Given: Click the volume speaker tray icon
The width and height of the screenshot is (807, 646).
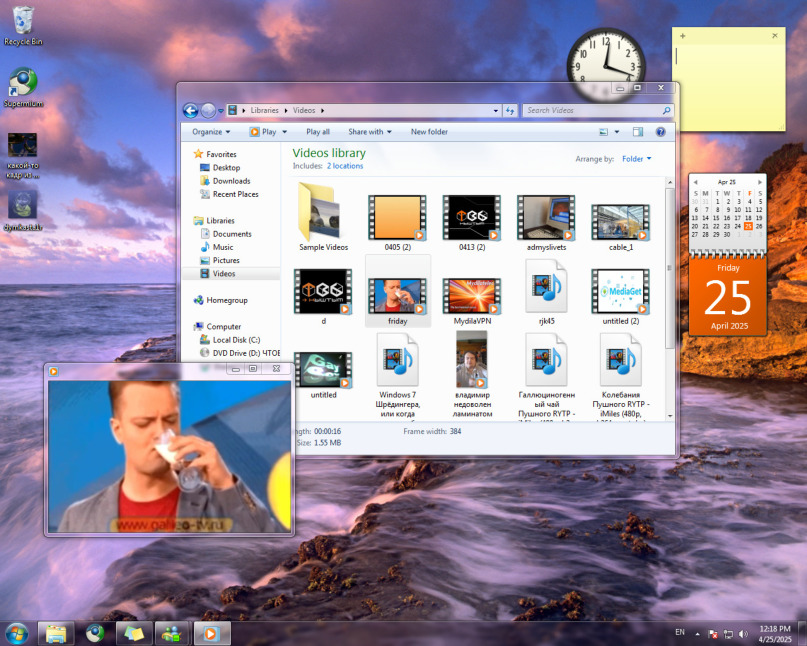Looking at the screenshot, I should (743, 634).
